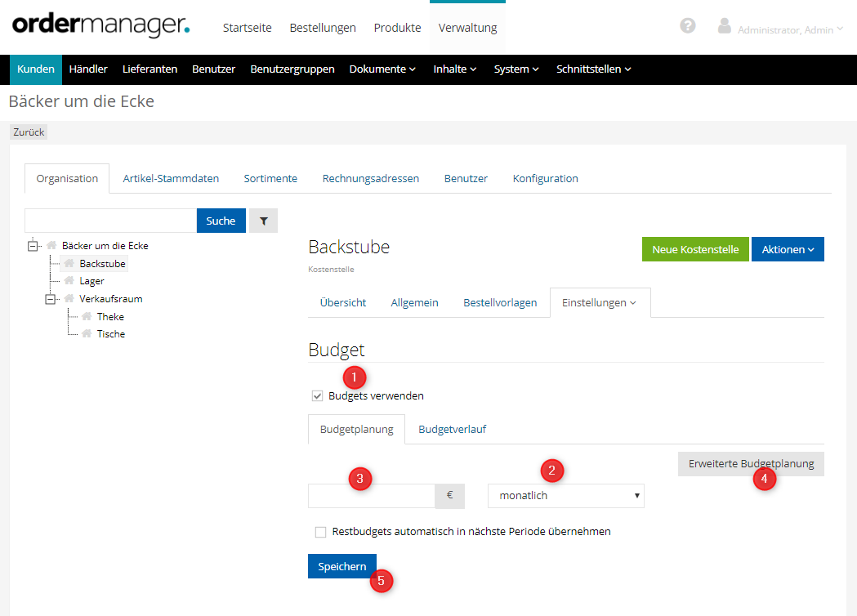The width and height of the screenshot is (857, 616).
Task: Collapse the Bäcker um die Ecke root node
Action: pyautogui.click(x=33, y=246)
